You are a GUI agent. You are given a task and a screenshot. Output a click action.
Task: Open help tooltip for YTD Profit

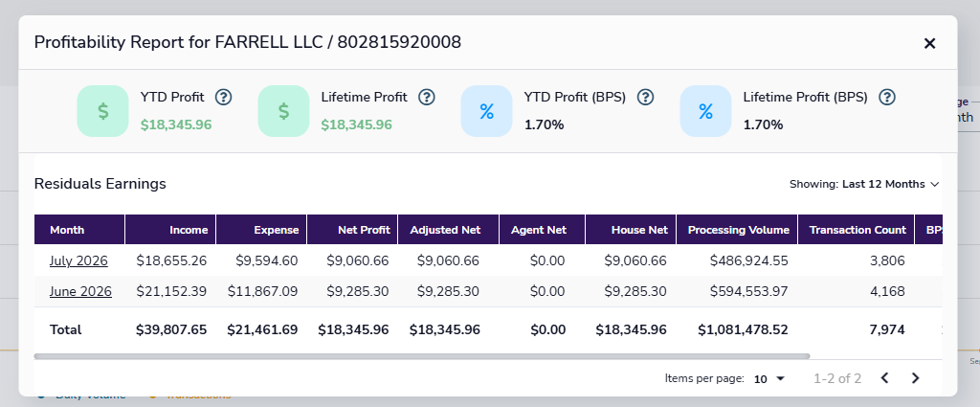(x=223, y=98)
